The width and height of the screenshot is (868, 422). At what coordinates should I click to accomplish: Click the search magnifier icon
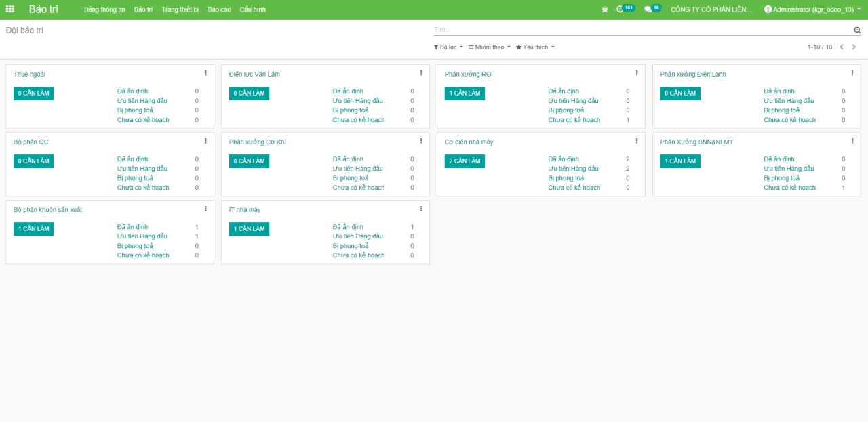(857, 30)
